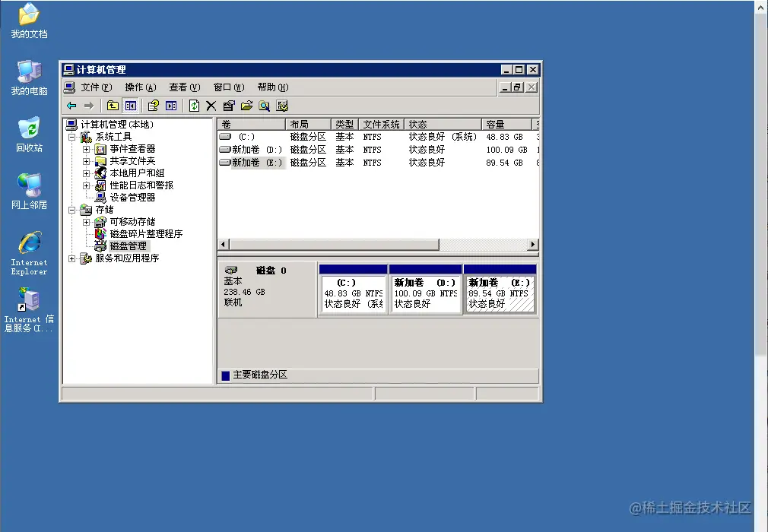Open the Properties toolbar icon
768x532 pixels.
click(x=228, y=104)
